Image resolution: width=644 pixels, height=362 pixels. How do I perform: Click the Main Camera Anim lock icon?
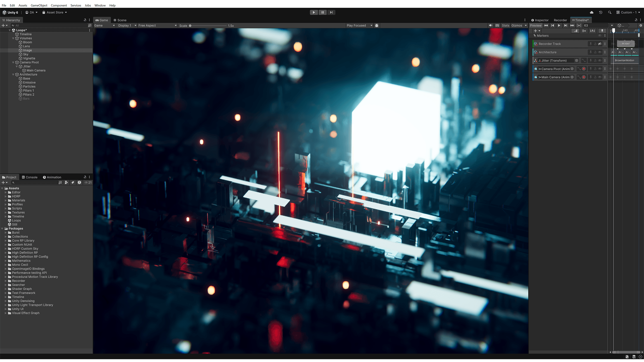point(596,77)
